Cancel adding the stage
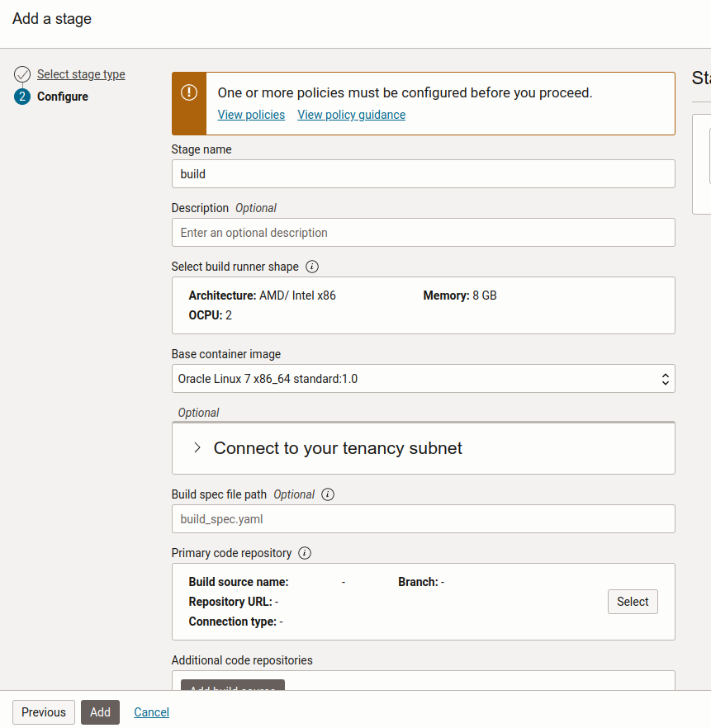Viewport: 711px width, 728px height. coord(151,711)
